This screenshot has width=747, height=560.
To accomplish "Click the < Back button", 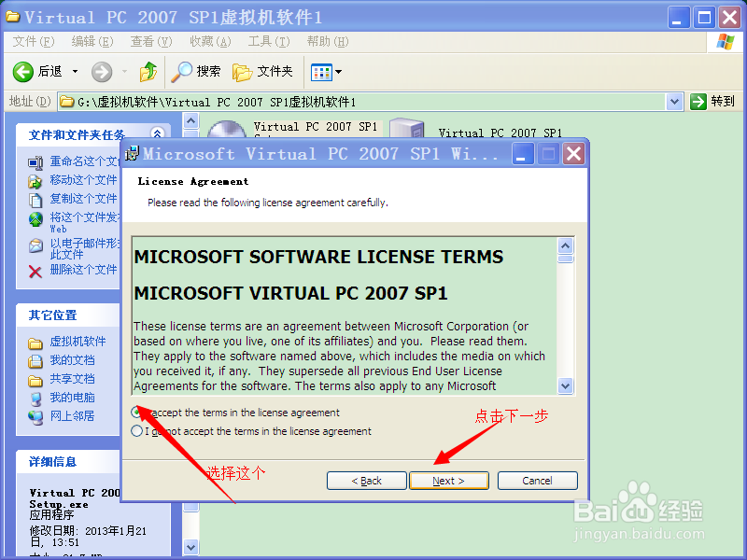I will coord(367,481).
